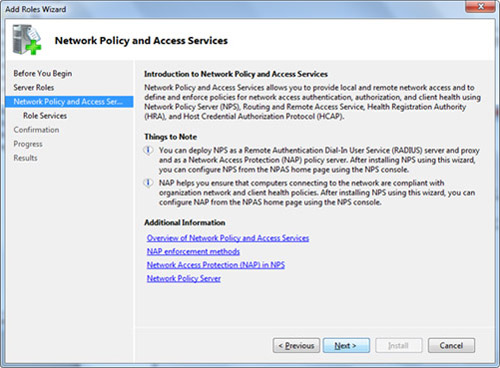The width and height of the screenshot is (500, 368).
Task: Select the Confirmation step
Action: click(36, 130)
